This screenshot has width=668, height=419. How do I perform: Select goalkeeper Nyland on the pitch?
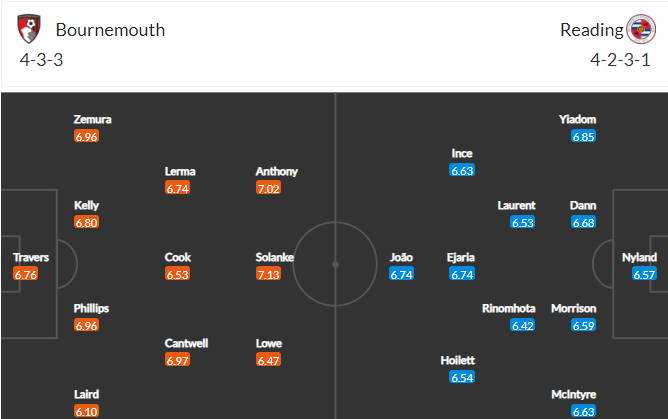(x=639, y=257)
